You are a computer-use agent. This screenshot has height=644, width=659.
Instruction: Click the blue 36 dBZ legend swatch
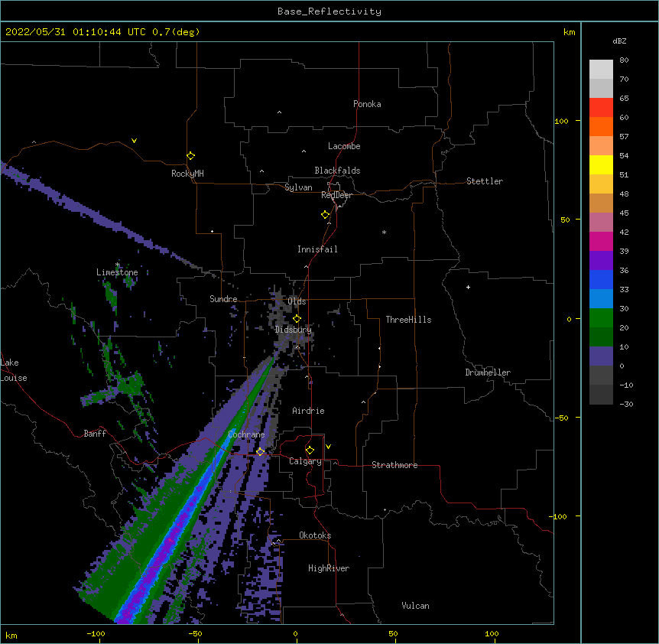point(601,279)
